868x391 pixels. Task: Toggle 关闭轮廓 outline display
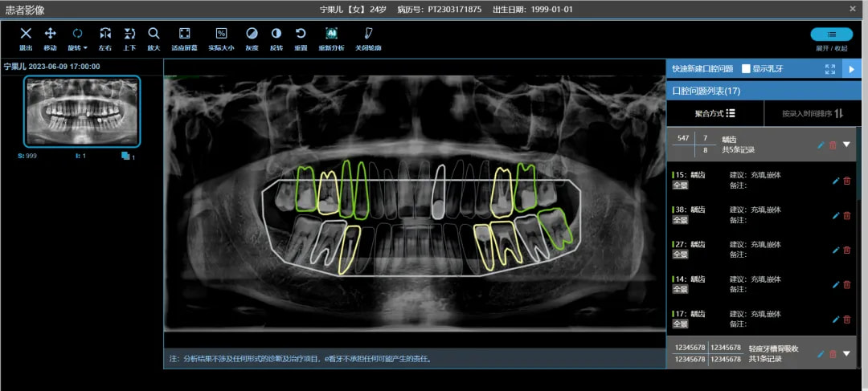click(368, 39)
